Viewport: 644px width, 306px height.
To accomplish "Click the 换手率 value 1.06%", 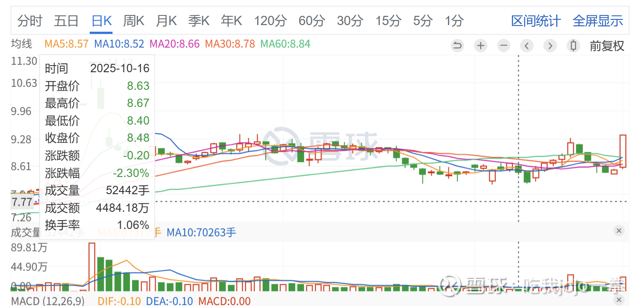I will pos(133,225).
